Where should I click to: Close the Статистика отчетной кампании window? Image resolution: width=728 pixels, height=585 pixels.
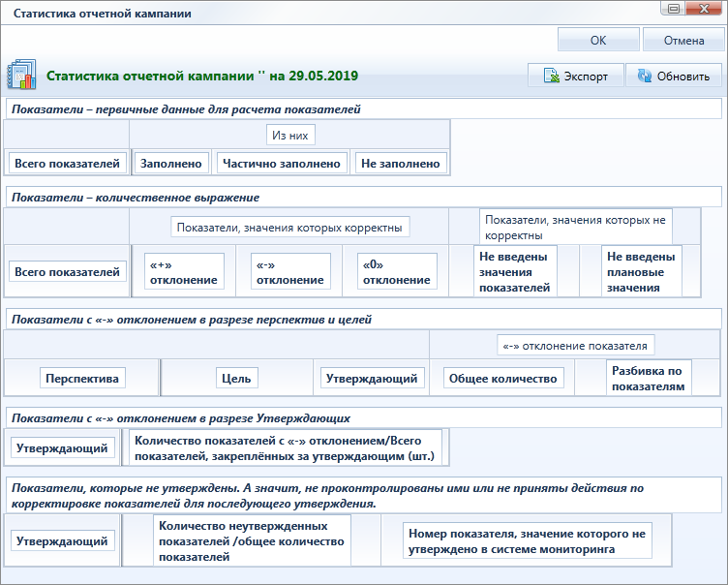coord(705,9)
